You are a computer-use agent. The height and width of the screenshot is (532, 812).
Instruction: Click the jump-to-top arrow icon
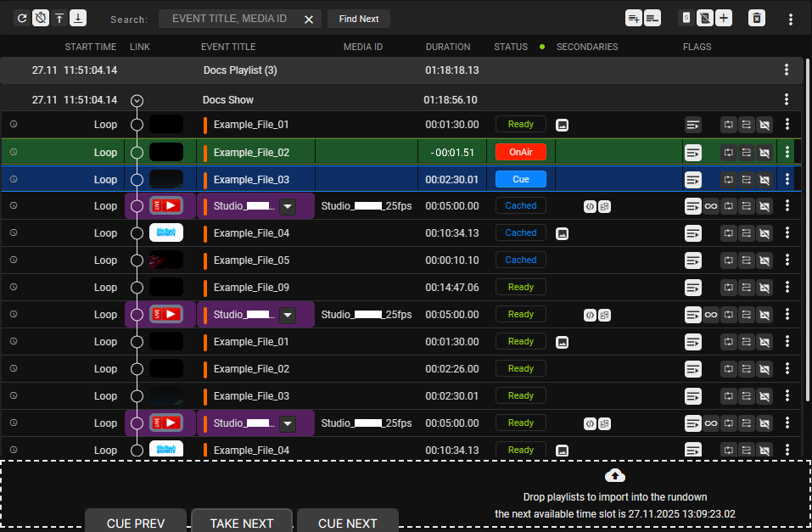point(59,18)
